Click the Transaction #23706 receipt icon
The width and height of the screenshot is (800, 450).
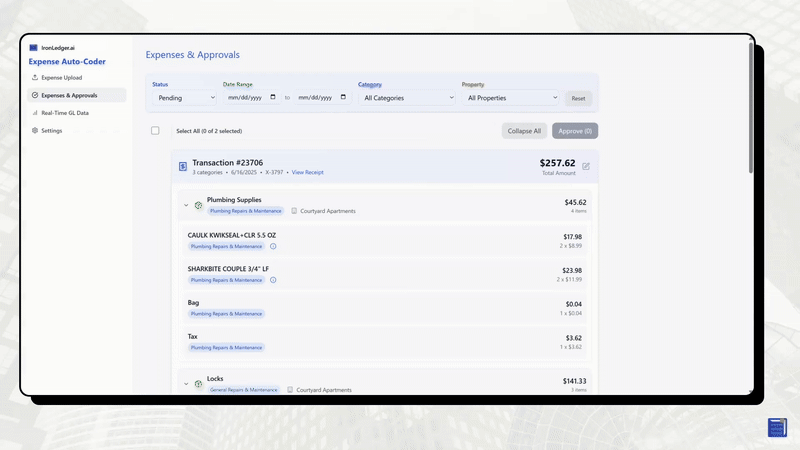(182, 167)
